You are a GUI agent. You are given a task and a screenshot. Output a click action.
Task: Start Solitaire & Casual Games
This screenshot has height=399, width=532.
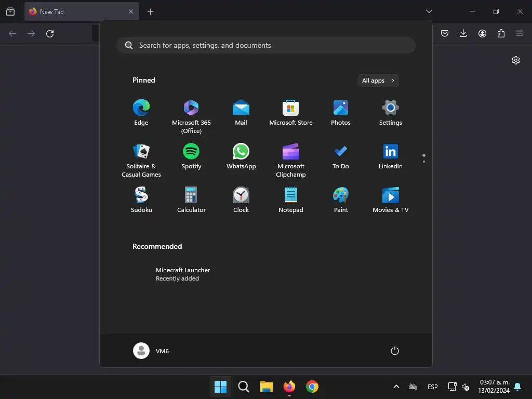[141, 161]
